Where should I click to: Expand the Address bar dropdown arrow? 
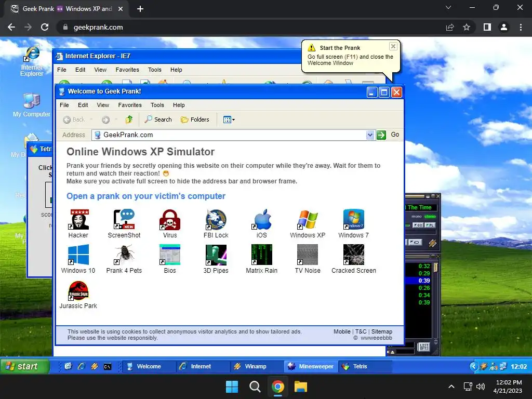coord(370,135)
